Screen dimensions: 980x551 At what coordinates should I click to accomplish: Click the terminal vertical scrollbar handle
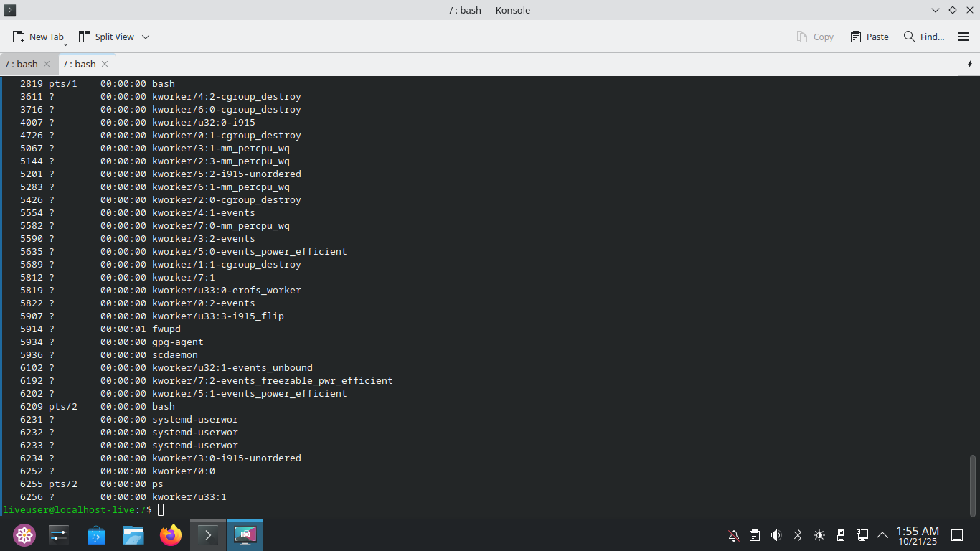click(973, 485)
